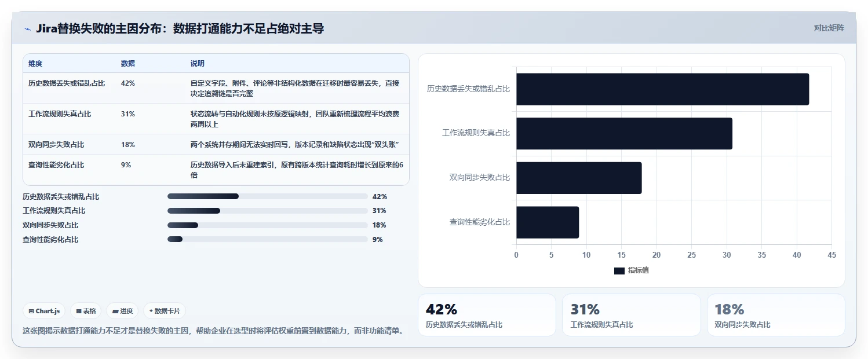Click the 18% table cell
The width and height of the screenshot is (868, 359).
coord(128,145)
